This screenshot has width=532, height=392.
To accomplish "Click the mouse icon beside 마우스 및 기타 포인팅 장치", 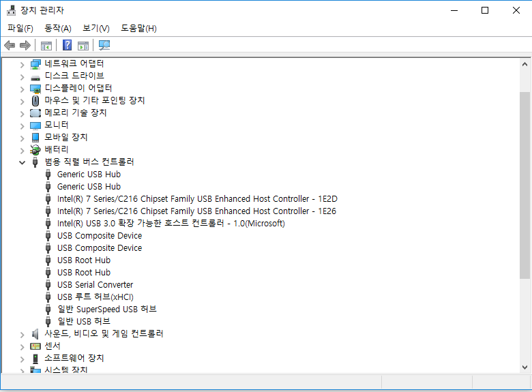I will 35,101.
